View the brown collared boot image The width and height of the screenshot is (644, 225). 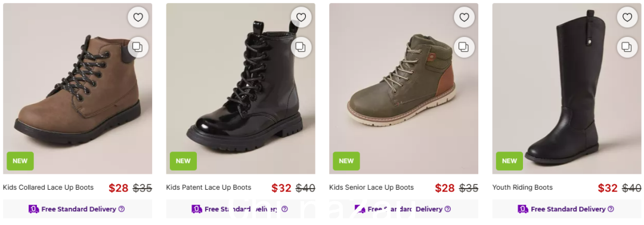click(x=78, y=89)
